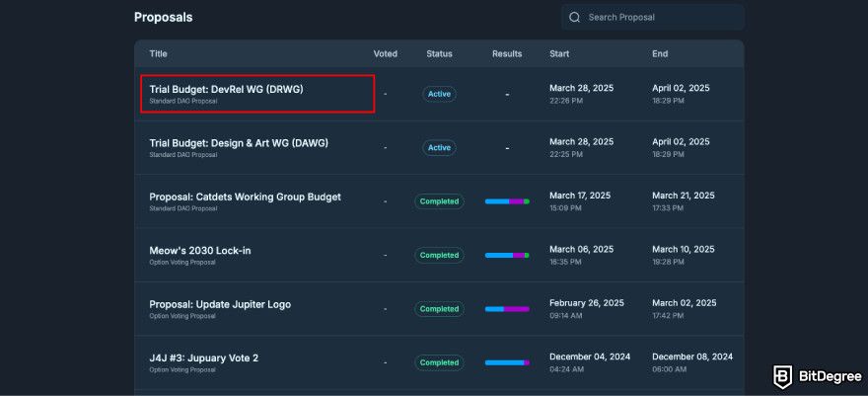The height and width of the screenshot is (396, 868).
Task: Click start date March 17, 2025
Action: coord(580,196)
